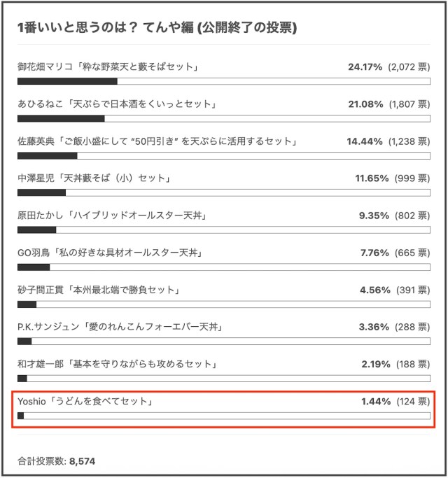Select the P.K.サンジュン 愛のれんこん option
The height and width of the screenshot is (478, 448).
pyautogui.click(x=120, y=327)
